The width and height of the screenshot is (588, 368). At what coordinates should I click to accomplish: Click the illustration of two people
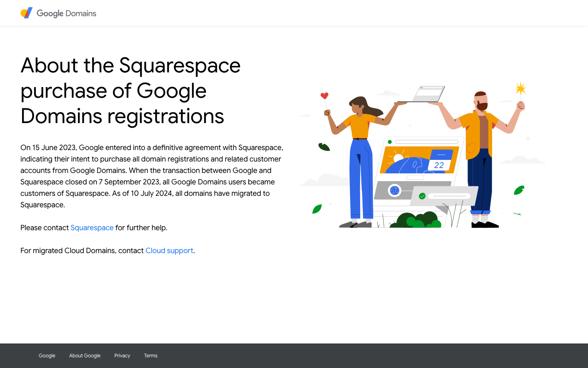click(x=423, y=155)
